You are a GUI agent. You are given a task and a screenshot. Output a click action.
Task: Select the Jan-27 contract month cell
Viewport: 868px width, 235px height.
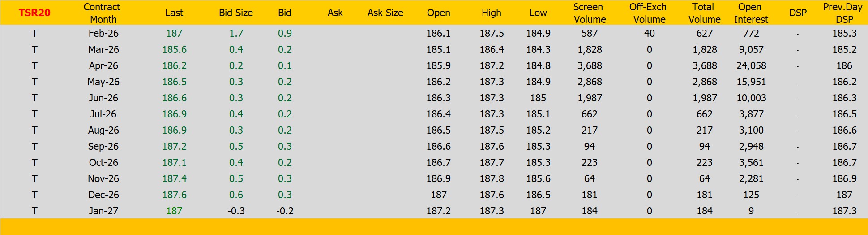coord(103,211)
